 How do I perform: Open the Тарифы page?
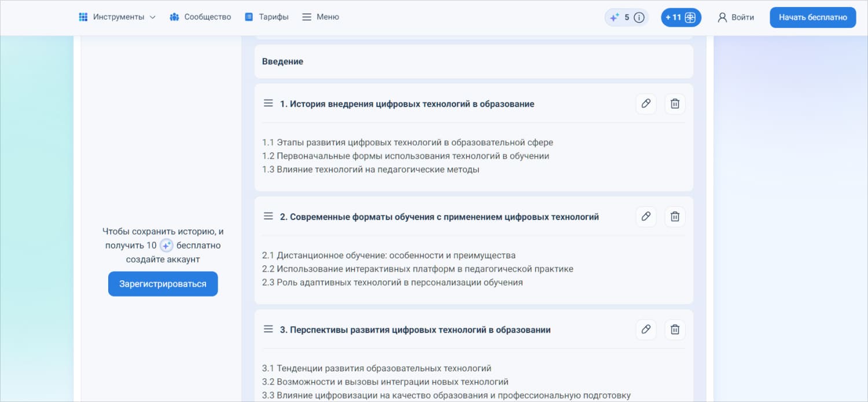267,17
